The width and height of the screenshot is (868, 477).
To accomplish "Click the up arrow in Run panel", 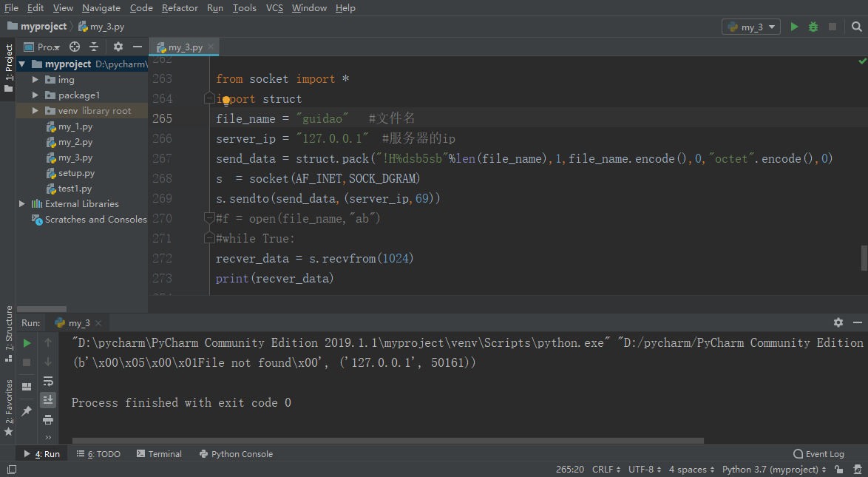I will [x=48, y=343].
